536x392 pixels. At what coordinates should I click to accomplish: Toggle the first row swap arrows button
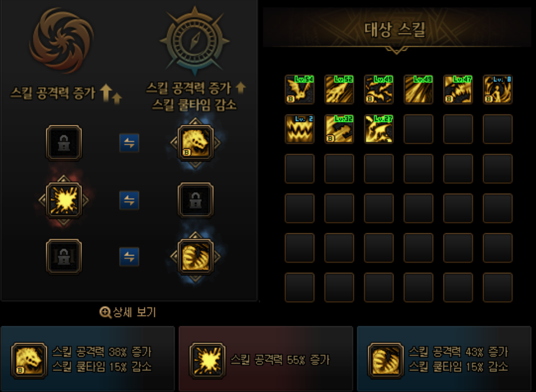click(129, 143)
